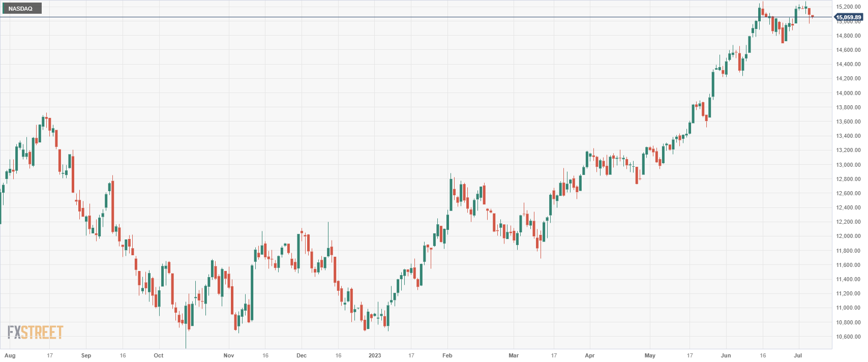The width and height of the screenshot is (868, 362).
Task: Click the 13,600.00 price axis label
Action: click(848, 122)
